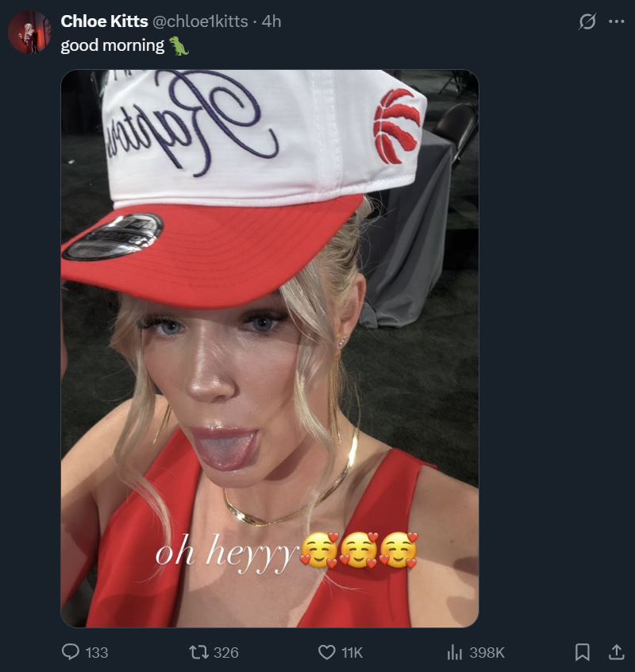Image resolution: width=635 pixels, height=672 pixels.
Task: Click the 398K views count
Action: 487,652
